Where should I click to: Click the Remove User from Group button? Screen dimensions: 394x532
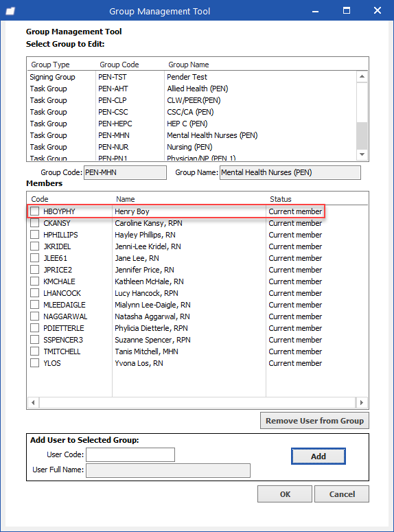coord(314,421)
